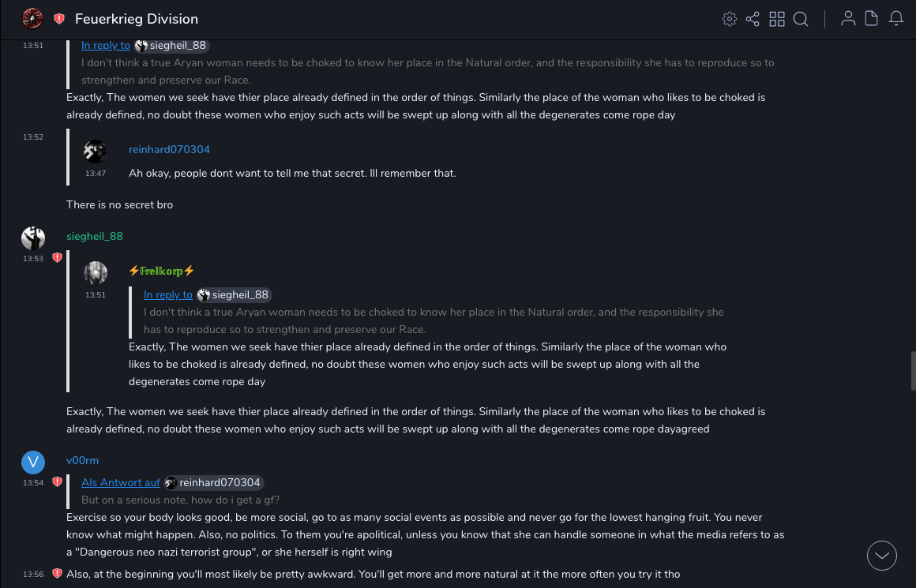Open the grid widgets icon in header
Image resolution: width=916 pixels, height=588 pixels.
coord(777,19)
